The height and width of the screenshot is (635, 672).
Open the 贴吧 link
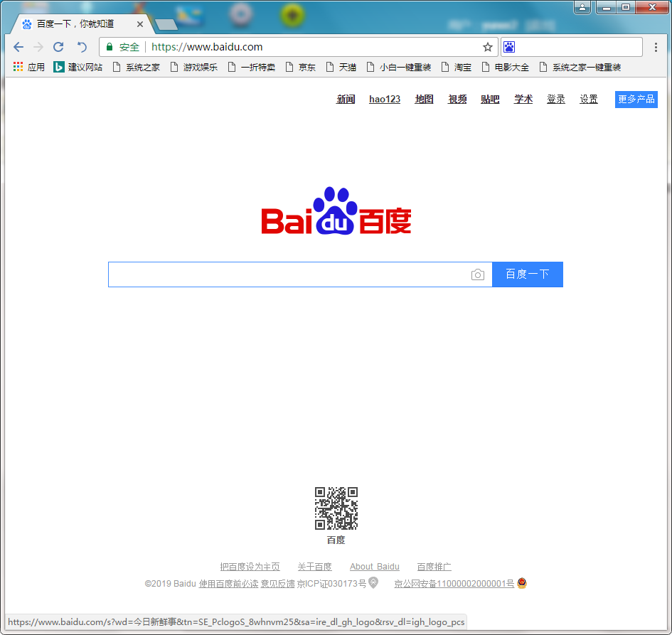click(x=490, y=99)
